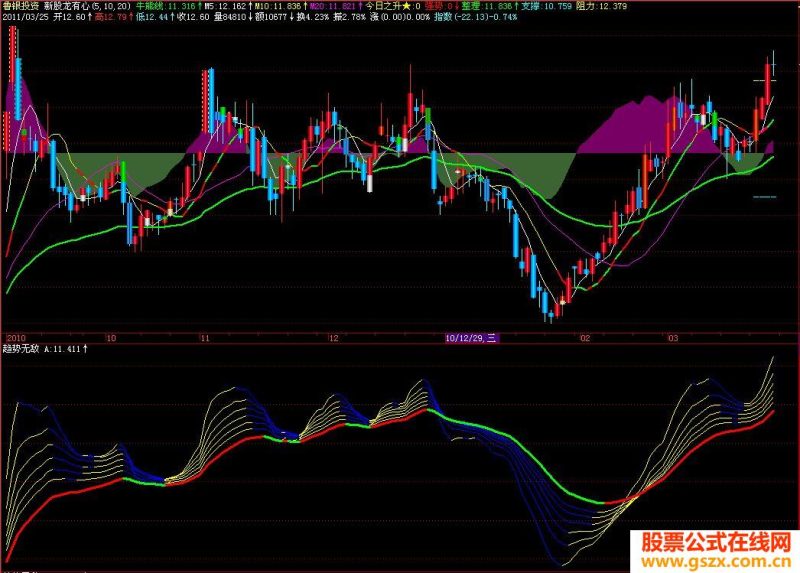Click the 支撑:10.759 support value

pyautogui.click(x=546, y=6)
